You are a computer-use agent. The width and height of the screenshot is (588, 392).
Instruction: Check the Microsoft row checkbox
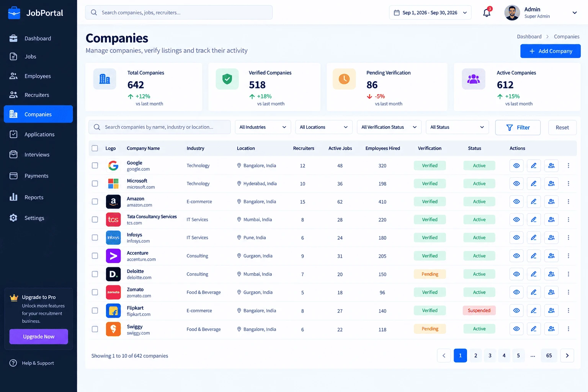pyautogui.click(x=95, y=184)
